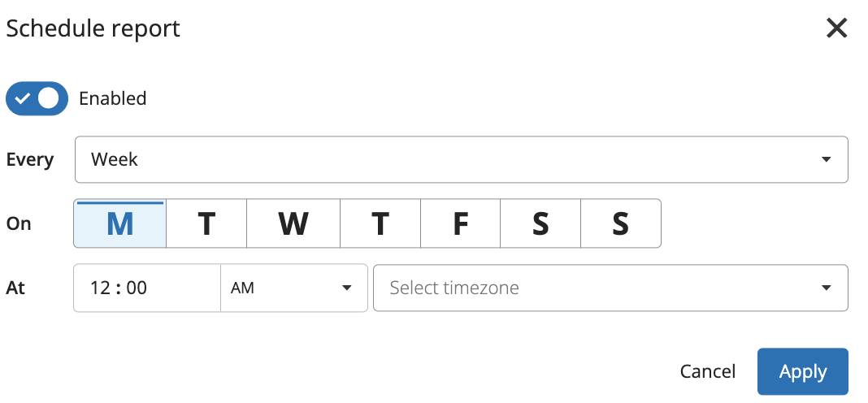Select Thursday, the second T button

tap(380, 223)
